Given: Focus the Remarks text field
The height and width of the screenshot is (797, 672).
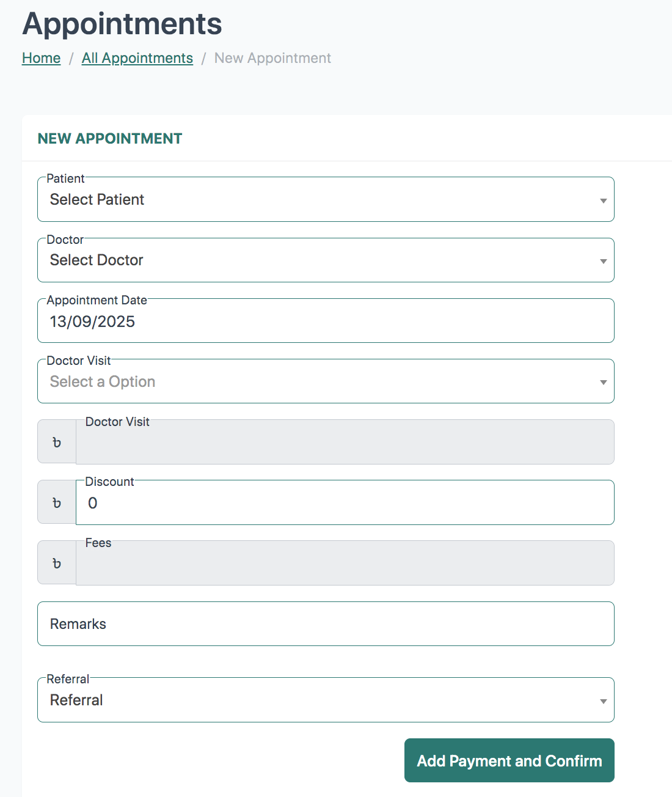Looking at the screenshot, I should (x=326, y=624).
